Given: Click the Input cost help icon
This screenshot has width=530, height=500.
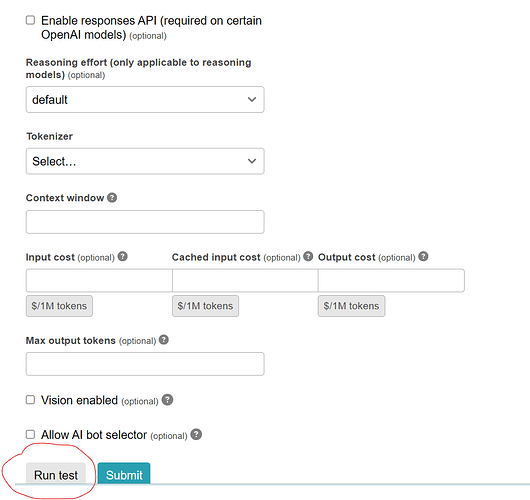Looking at the screenshot, I should tap(123, 257).
